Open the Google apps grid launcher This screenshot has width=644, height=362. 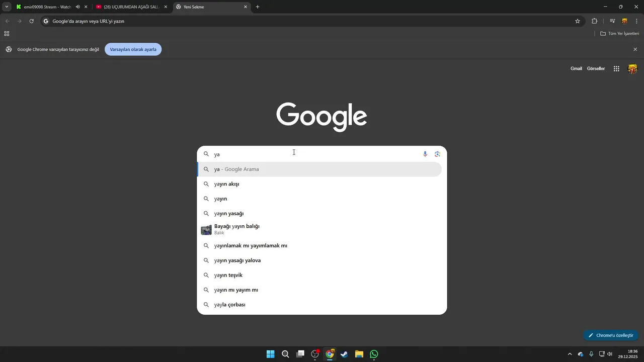[x=616, y=69]
